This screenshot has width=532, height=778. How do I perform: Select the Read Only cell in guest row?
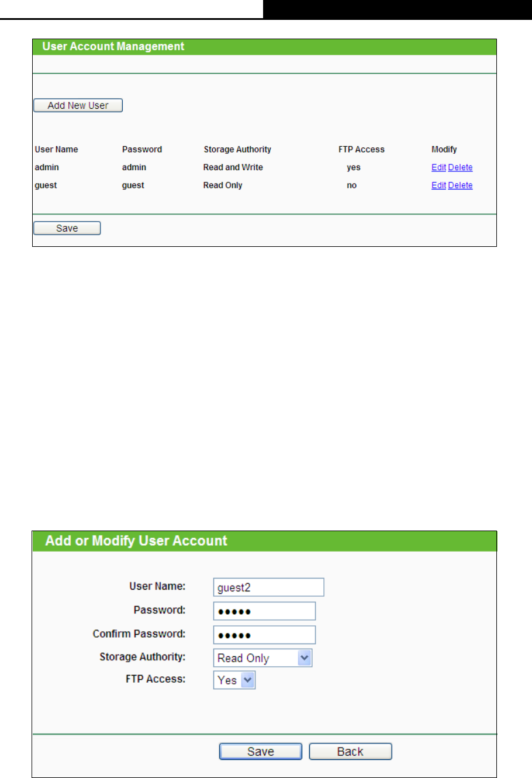click(x=223, y=185)
